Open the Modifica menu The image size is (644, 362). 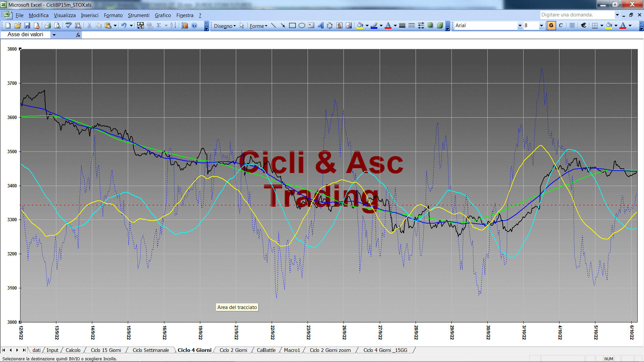39,15
